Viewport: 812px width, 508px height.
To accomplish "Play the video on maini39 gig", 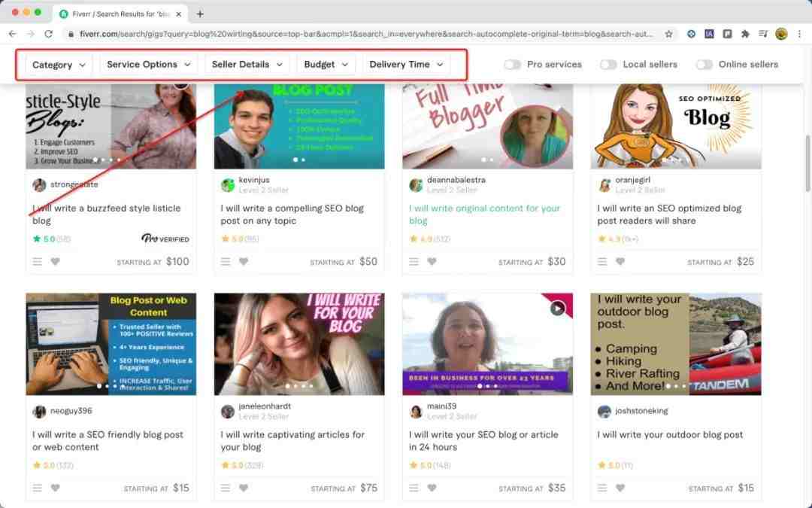I will (x=557, y=308).
